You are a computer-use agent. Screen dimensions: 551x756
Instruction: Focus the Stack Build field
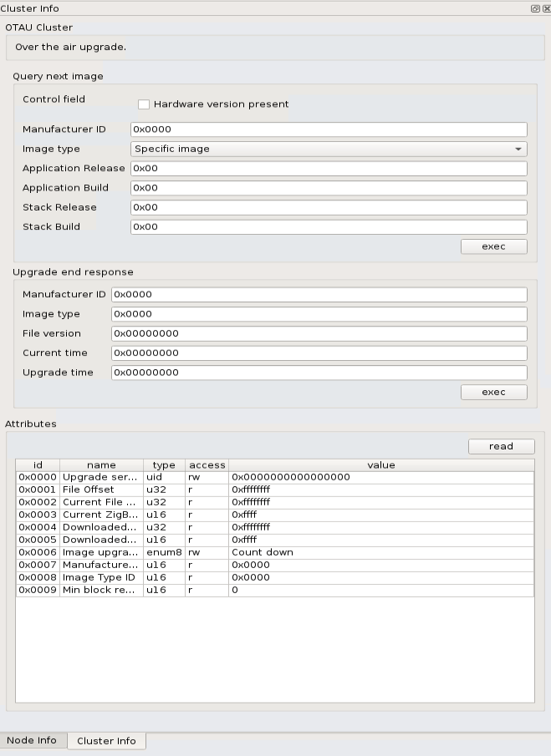tap(329, 227)
